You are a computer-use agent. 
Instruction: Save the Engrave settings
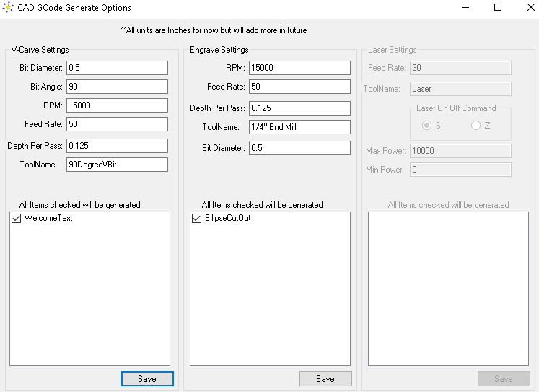coord(325,378)
